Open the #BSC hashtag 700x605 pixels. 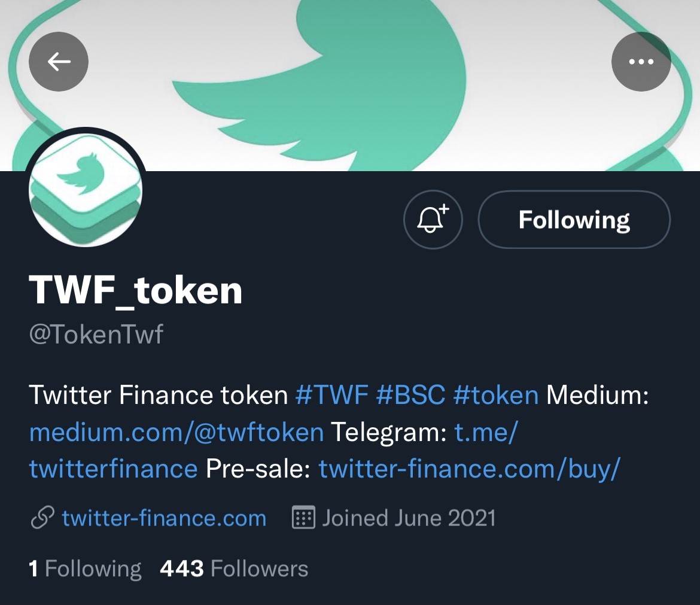tap(410, 395)
